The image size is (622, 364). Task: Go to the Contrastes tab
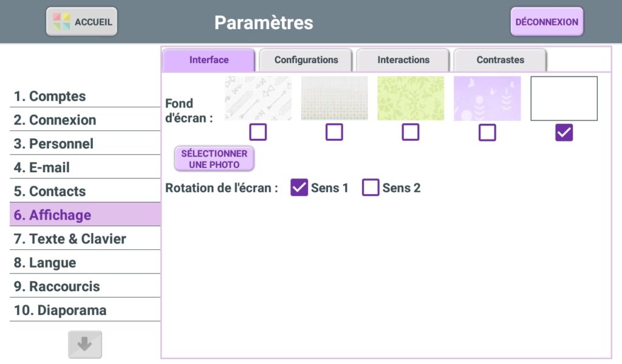click(500, 60)
